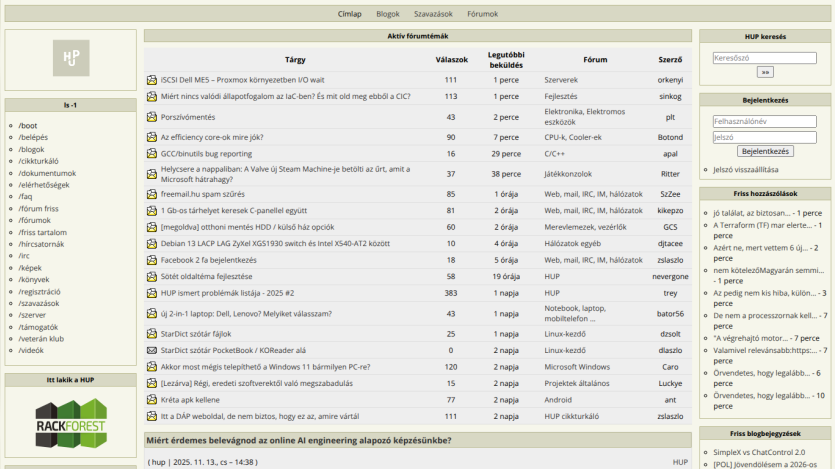Open the /hírcsatornák sidebar link

pos(41,244)
